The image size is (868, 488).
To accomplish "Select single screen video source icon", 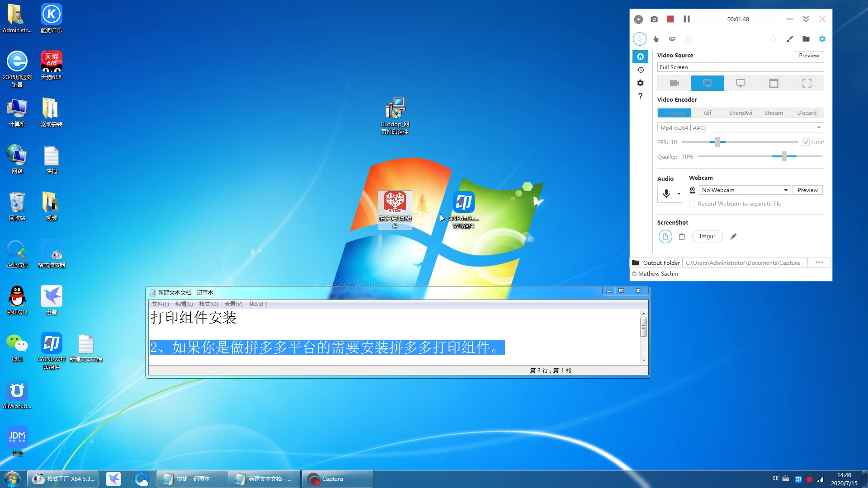I will pos(741,83).
